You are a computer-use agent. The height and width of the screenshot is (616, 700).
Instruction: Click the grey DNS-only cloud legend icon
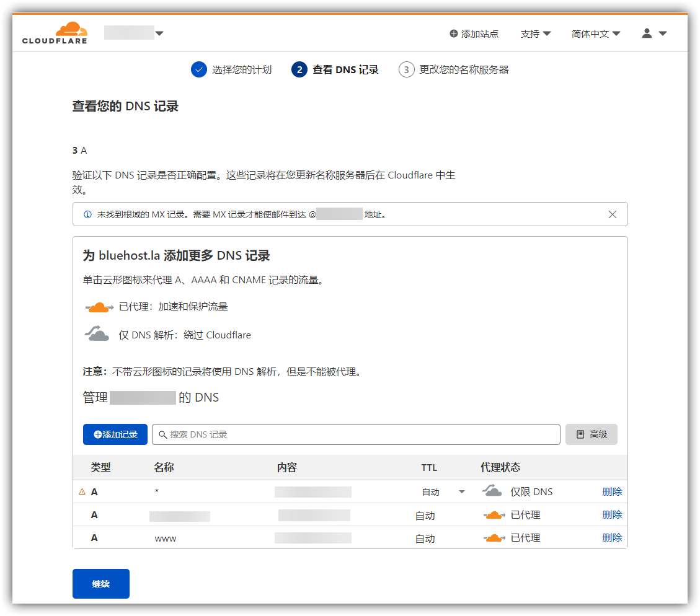[97, 333]
